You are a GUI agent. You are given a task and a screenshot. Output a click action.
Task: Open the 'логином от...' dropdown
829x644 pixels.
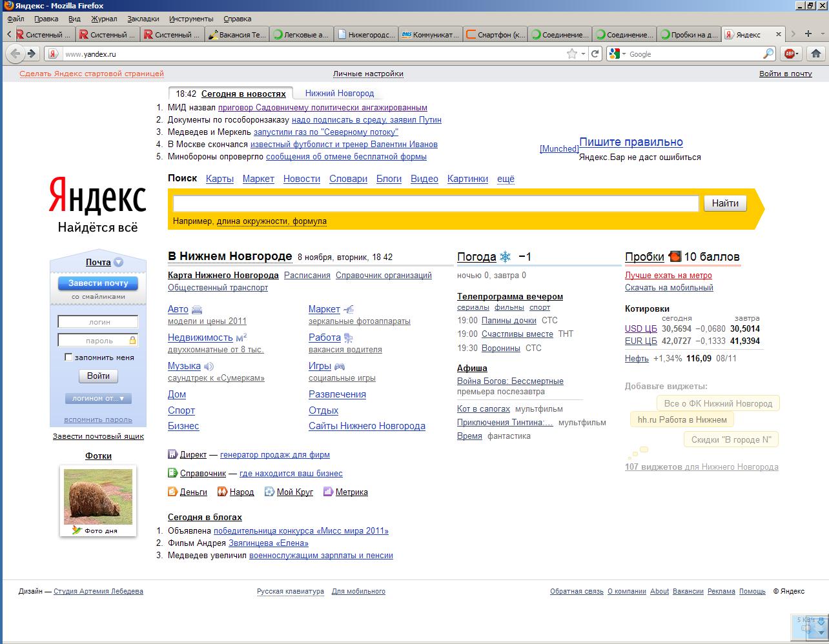(98, 398)
